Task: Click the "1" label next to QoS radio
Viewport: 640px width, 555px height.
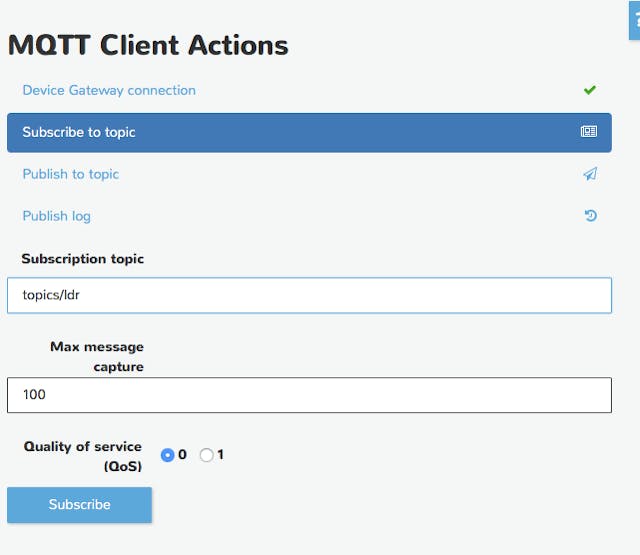Action: tap(221, 455)
